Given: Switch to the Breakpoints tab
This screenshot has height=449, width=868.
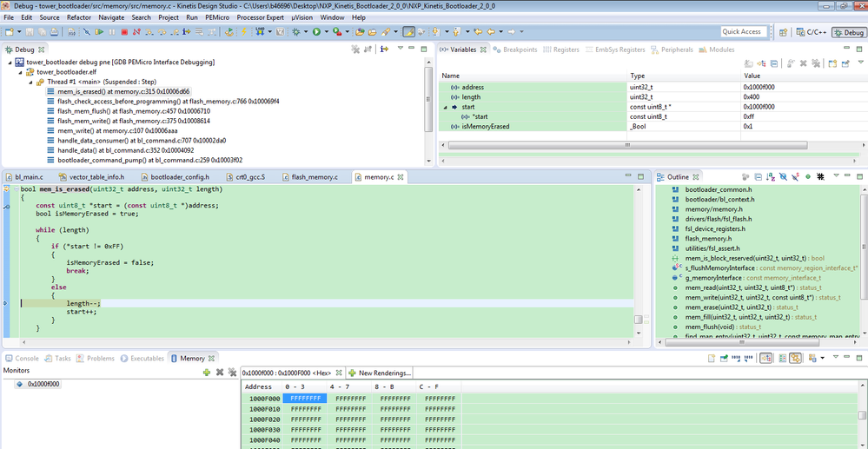Looking at the screenshot, I should (x=514, y=50).
